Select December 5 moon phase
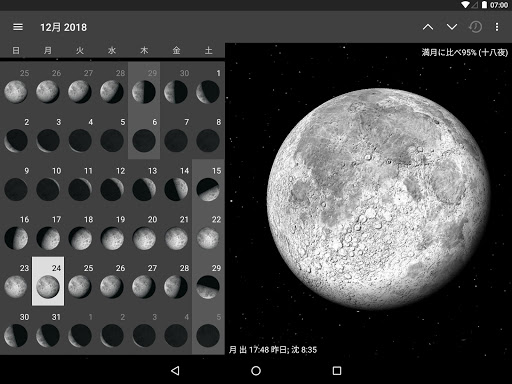Viewport: 512px width, 384px height. coord(112,135)
